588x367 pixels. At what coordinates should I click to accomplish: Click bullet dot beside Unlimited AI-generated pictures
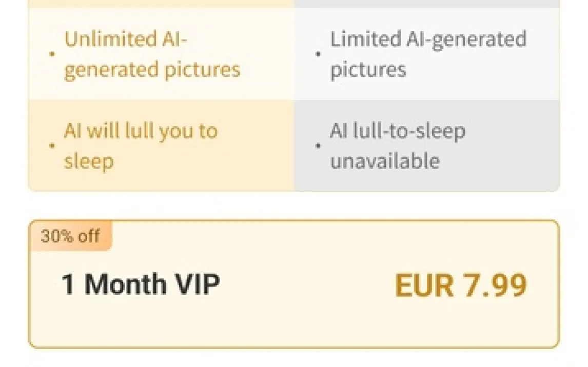[x=52, y=54]
